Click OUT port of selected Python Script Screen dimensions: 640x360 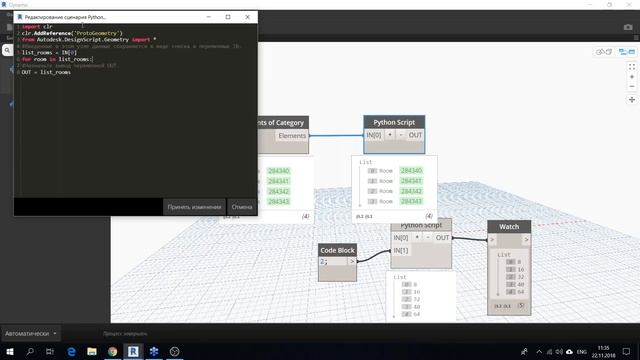coord(415,135)
